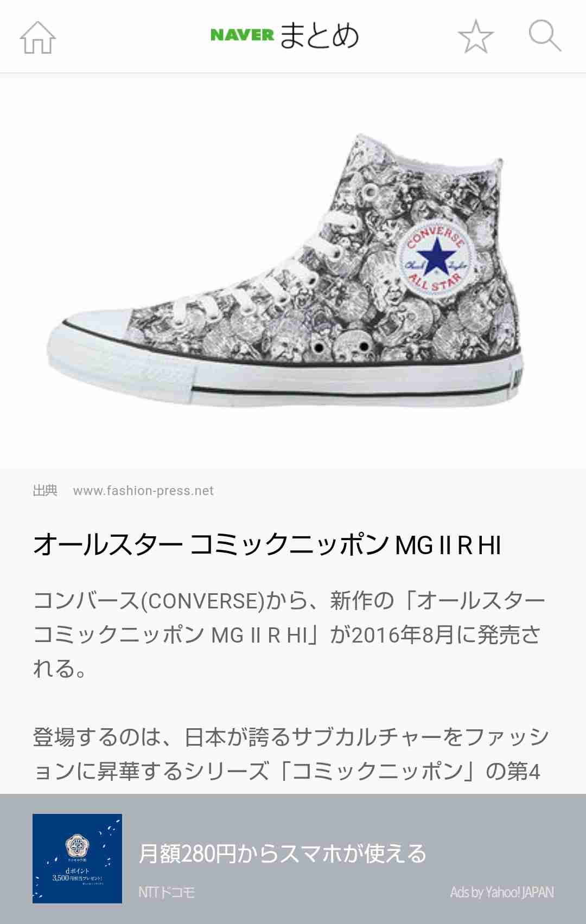Open the www.fashion-press.net source link

[143, 491]
